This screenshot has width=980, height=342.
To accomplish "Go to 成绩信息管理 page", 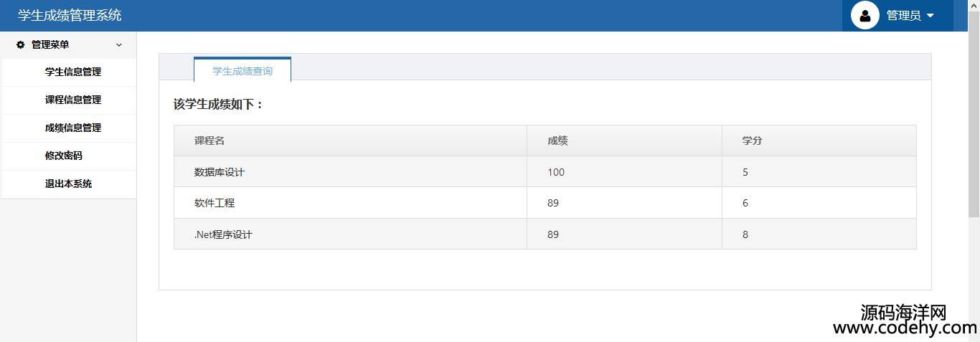I will click(x=72, y=128).
